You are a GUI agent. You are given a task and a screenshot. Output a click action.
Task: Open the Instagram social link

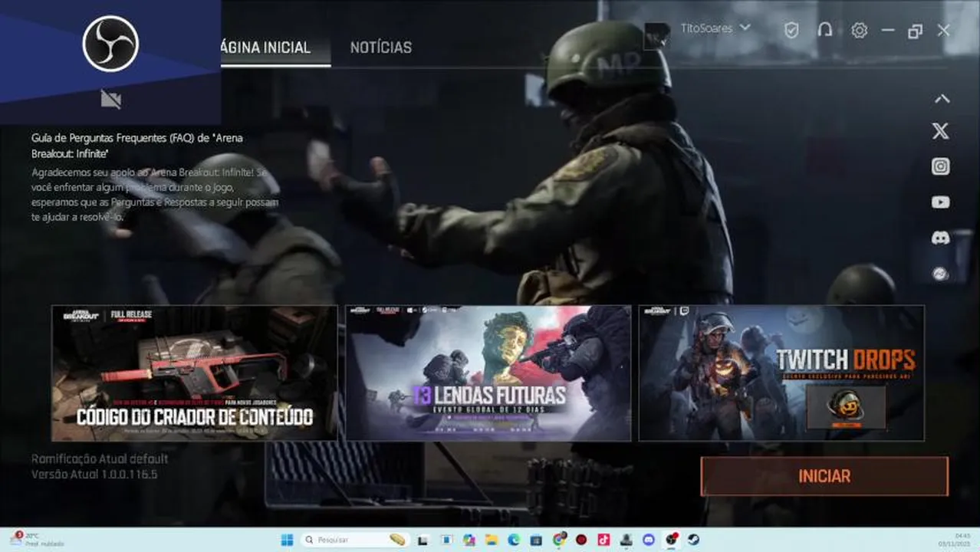(x=941, y=166)
